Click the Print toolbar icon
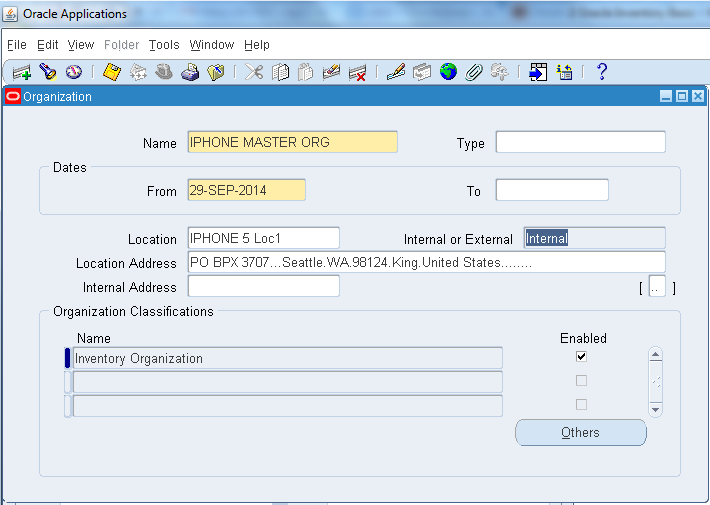710x505 pixels. click(190, 72)
